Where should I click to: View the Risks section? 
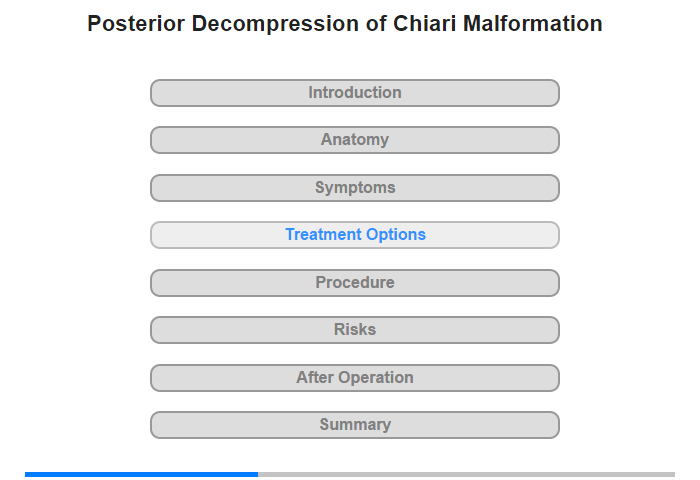[354, 330]
